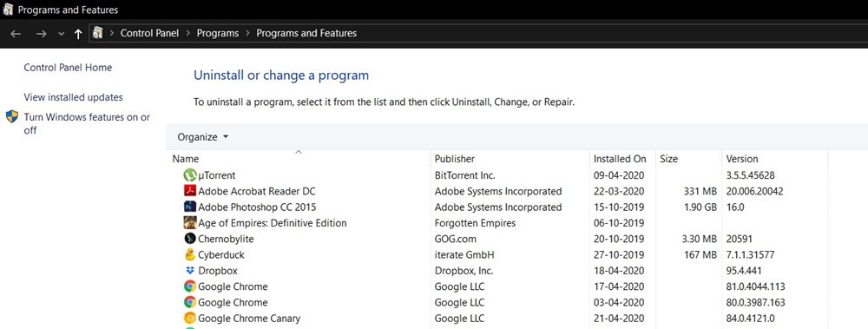Screen dimensions: 868x329
Task: Click the Adobe Photoshop CC 2015 icon
Action: 190,207
